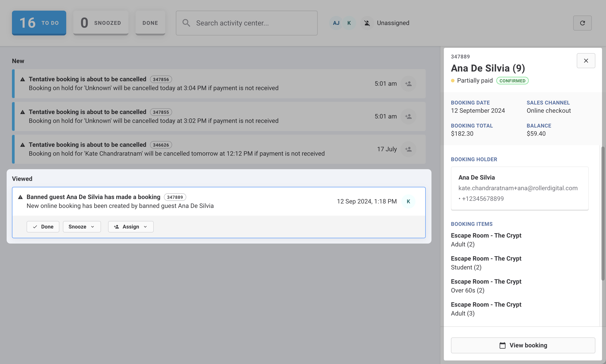Click the 12 Sep 2024, 1:18 PM timestamp
606x364 pixels.
point(367,201)
